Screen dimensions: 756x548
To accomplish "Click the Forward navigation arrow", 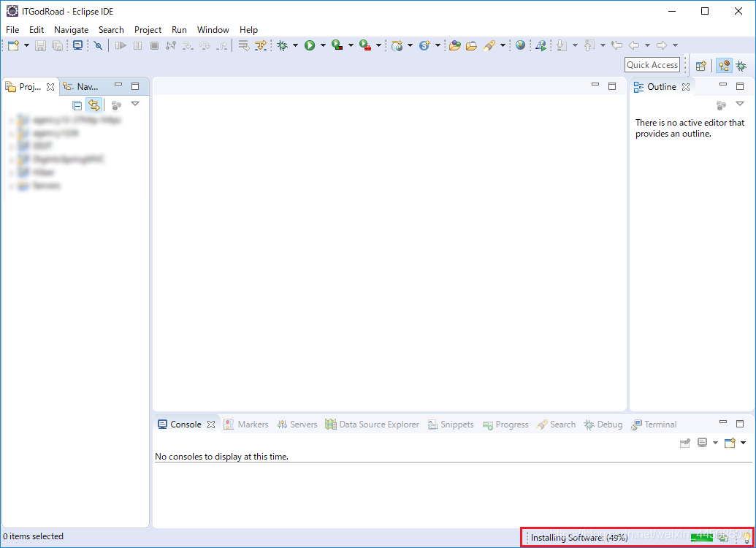I will point(662,45).
